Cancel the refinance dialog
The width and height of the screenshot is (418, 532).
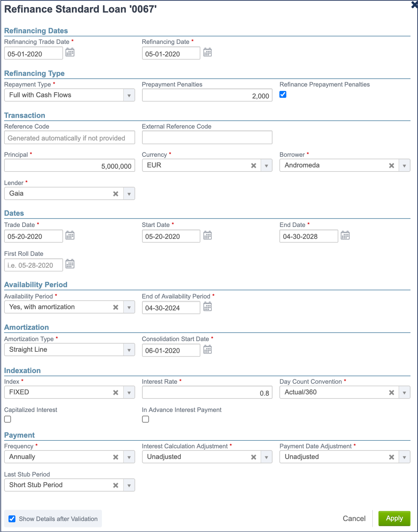[x=354, y=518]
